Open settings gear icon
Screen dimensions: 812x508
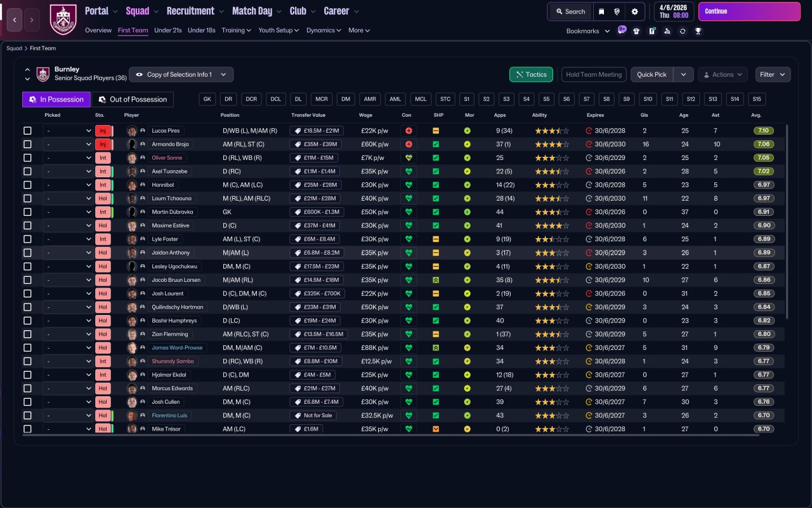(x=634, y=11)
